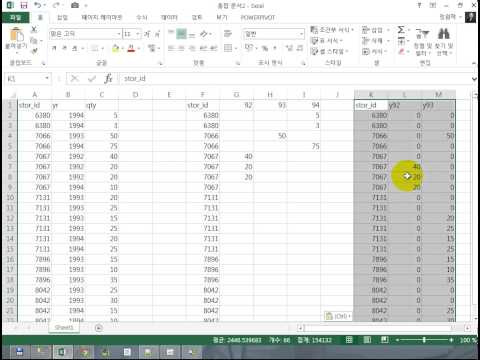This screenshot has width=480, height=360.
Task: Click the Clear eraser icon
Action: [401, 52]
